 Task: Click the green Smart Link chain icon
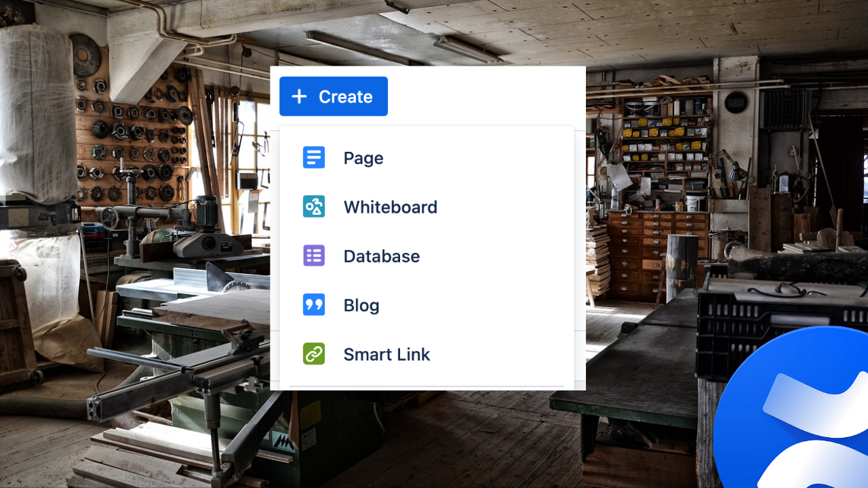coord(314,354)
